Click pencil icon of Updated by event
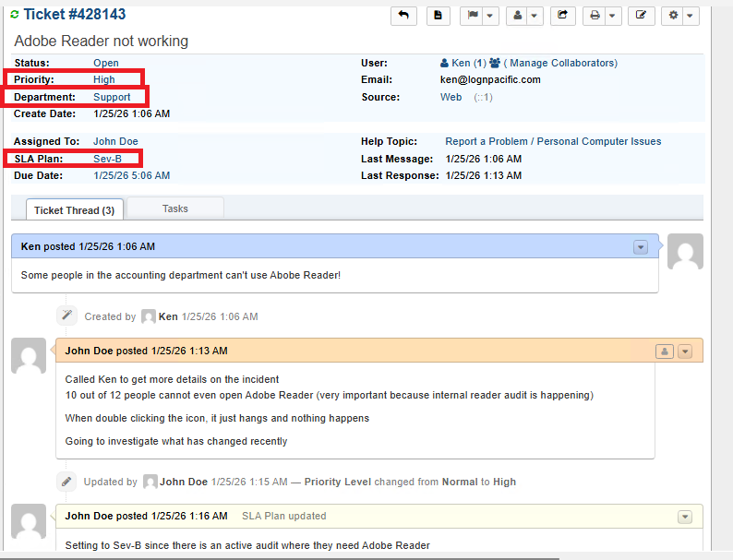The image size is (733, 560). pos(66,482)
